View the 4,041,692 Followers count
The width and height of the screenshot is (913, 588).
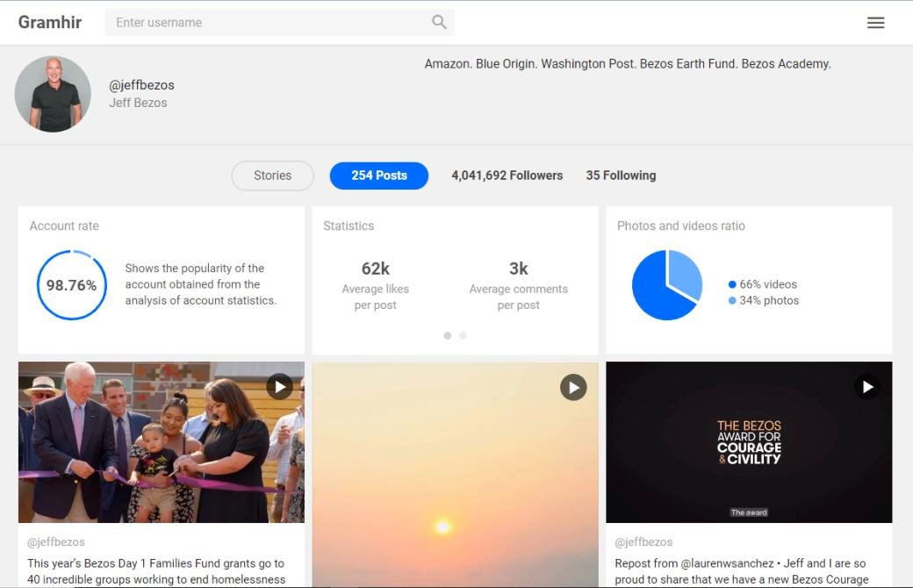click(x=507, y=176)
